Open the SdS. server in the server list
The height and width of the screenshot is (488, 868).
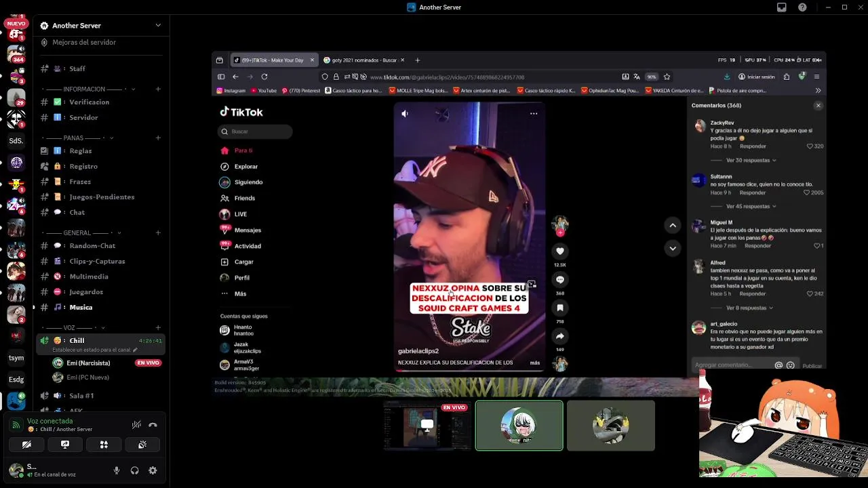[x=16, y=141]
